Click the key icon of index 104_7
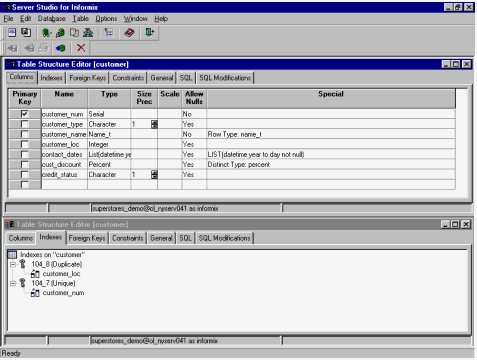This screenshot has width=477, height=360. tap(22, 283)
